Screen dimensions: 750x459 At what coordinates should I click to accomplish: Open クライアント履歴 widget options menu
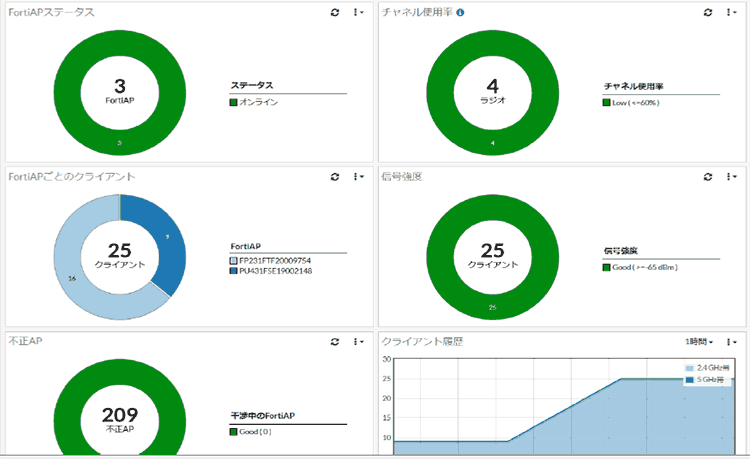pyautogui.click(x=731, y=342)
